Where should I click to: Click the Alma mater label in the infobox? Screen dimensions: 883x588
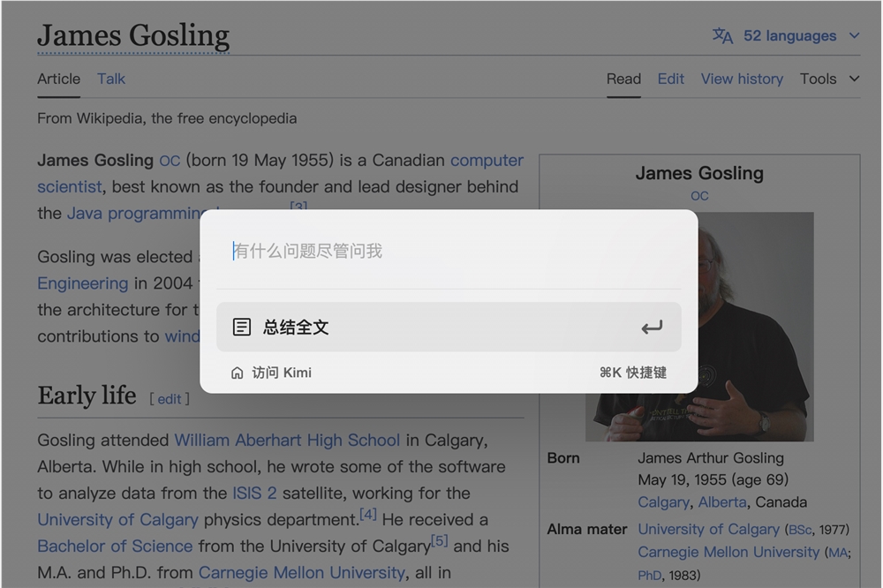pos(587,530)
